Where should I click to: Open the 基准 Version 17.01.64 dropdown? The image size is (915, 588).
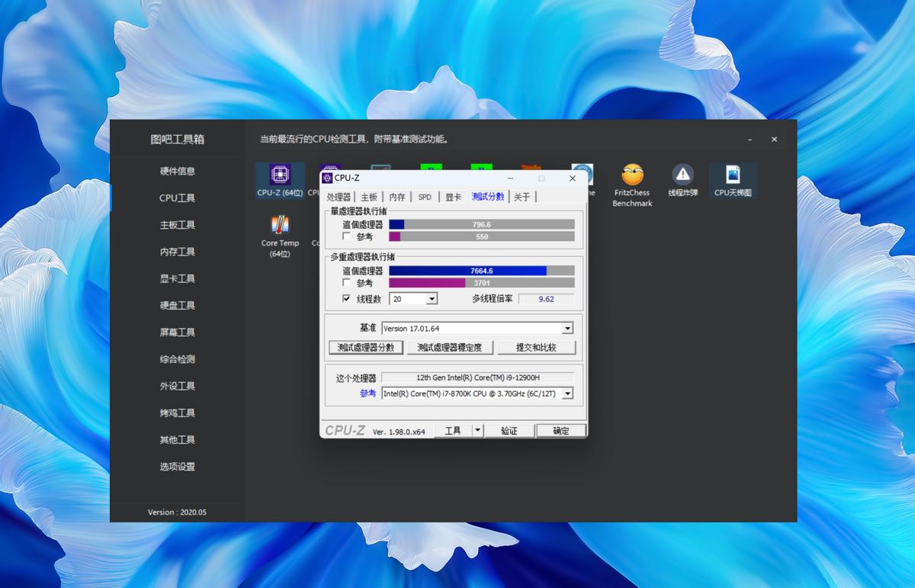click(x=567, y=328)
